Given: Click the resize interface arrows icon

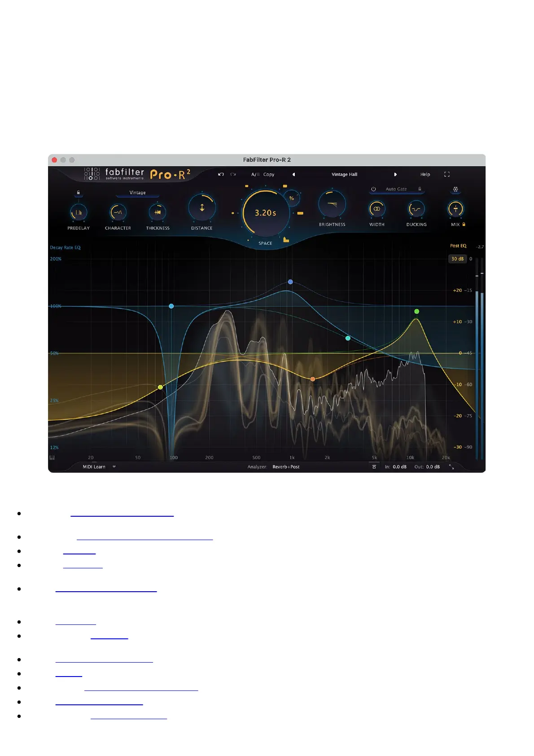Looking at the screenshot, I should 451,467.
